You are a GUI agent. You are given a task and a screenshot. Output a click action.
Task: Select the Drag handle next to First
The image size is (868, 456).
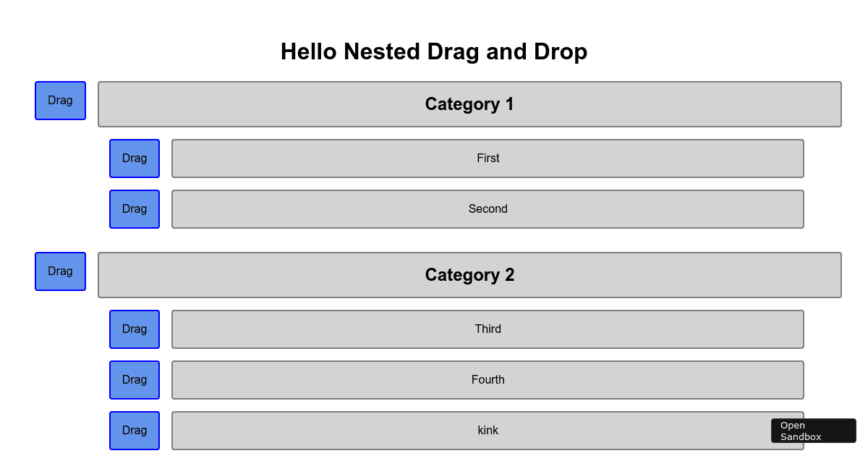pyautogui.click(x=135, y=159)
